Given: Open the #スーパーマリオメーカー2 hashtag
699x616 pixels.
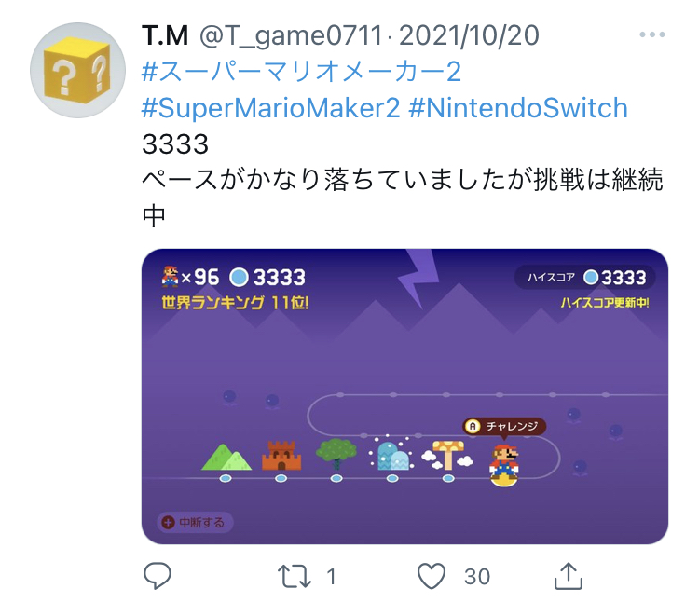Looking at the screenshot, I should [x=301, y=72].
